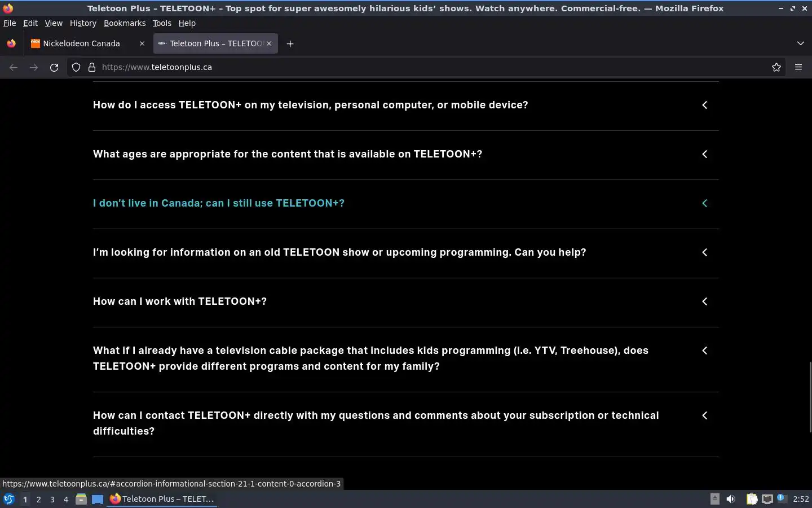Open the file manager taskbar icon
The width and height of the screenshot is (812, 508).
(x=81, y=499)
